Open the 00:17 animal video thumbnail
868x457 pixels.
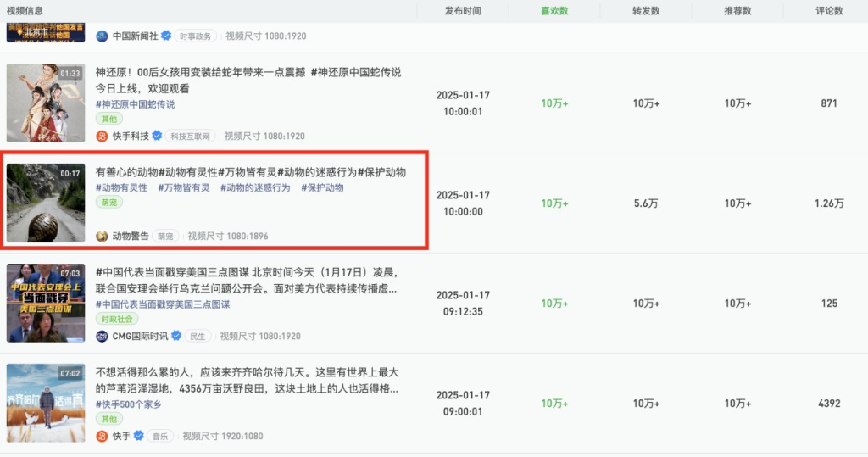[46, 203]
